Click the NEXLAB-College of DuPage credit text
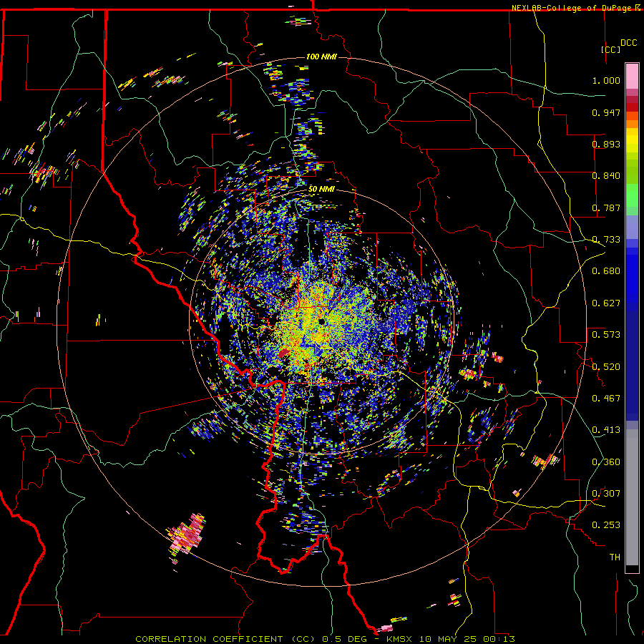Screen dimensions: 644x644 (572, 8)
